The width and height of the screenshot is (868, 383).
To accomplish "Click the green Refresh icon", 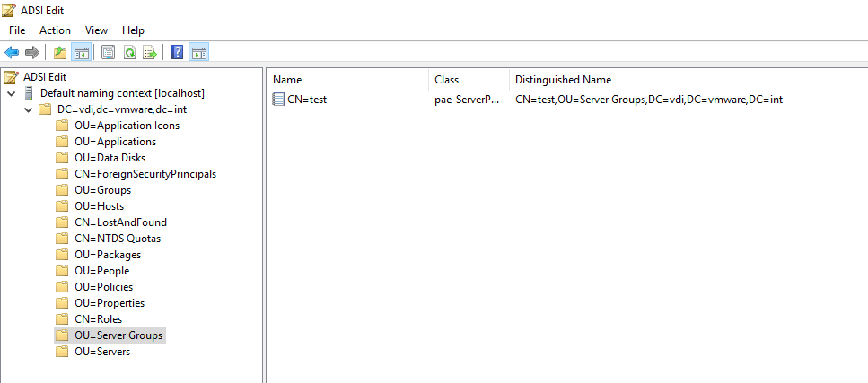I will (129, 53).
